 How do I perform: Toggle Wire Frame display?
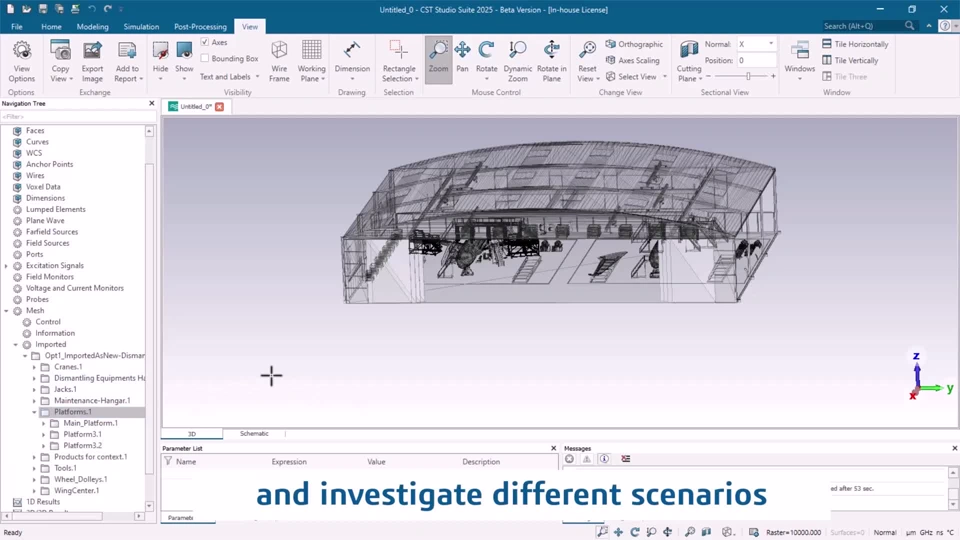[x=279, y=61]
